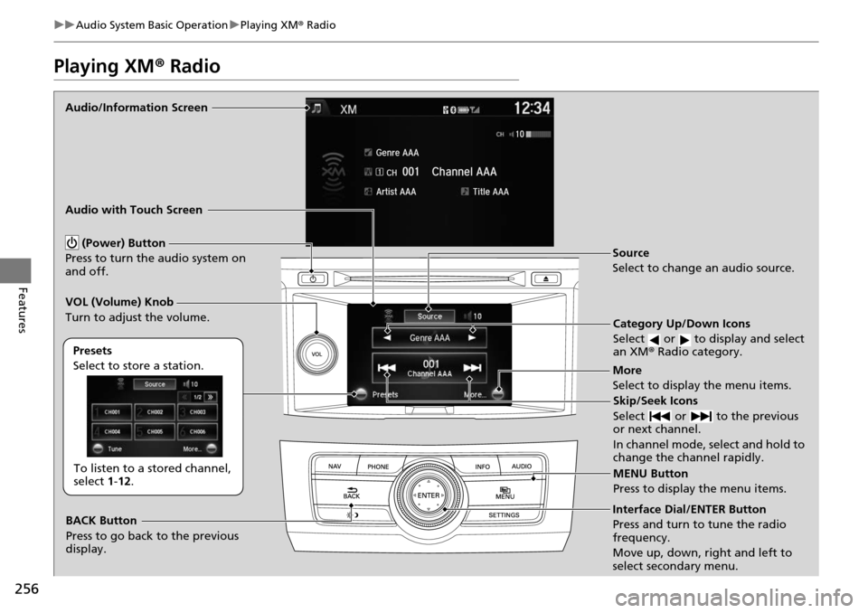Viewport: 868px width, 613px height.
Task: Tap Tune in the Presets inset screen
Action: (108, 448)
